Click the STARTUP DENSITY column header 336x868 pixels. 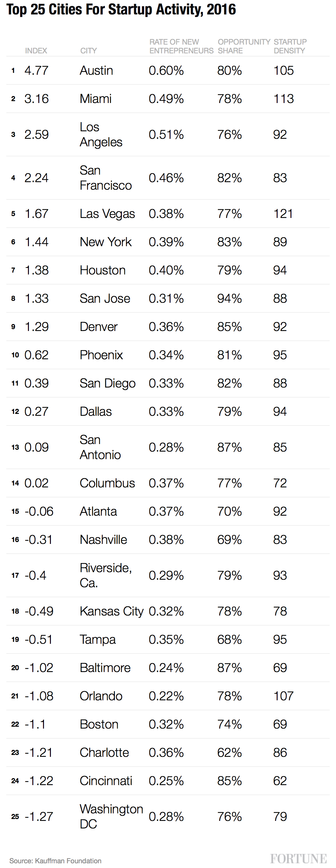click(x=290, y=46)
